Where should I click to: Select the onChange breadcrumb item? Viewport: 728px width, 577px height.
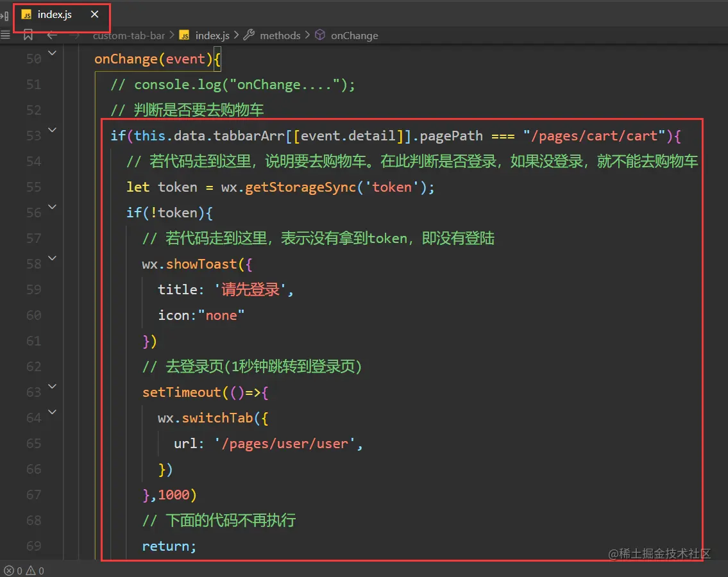pyautogui.click(x=354, y=36)
